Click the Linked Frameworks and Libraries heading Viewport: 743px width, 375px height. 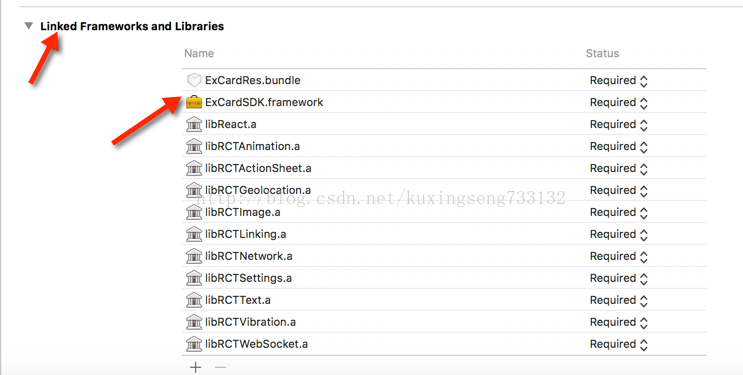click(132, 26)
